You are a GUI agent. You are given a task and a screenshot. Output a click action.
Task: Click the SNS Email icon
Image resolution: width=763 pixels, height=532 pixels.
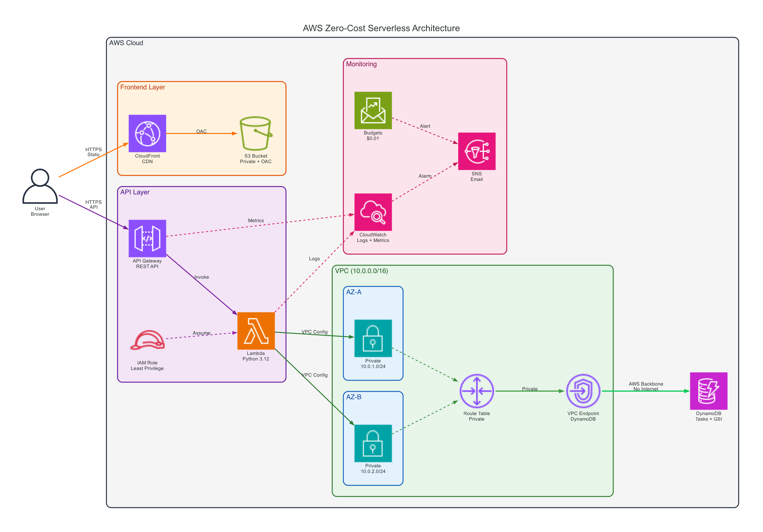click(476, 151)
